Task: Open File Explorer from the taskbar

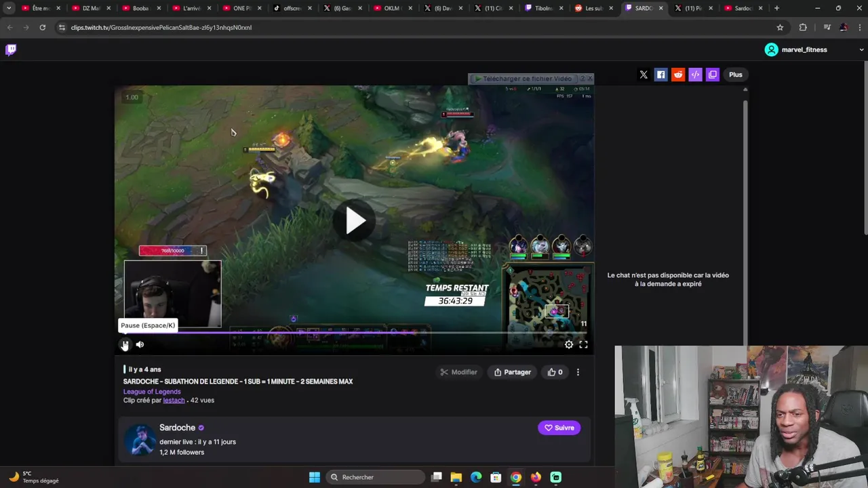Action: tap(456, 477)
